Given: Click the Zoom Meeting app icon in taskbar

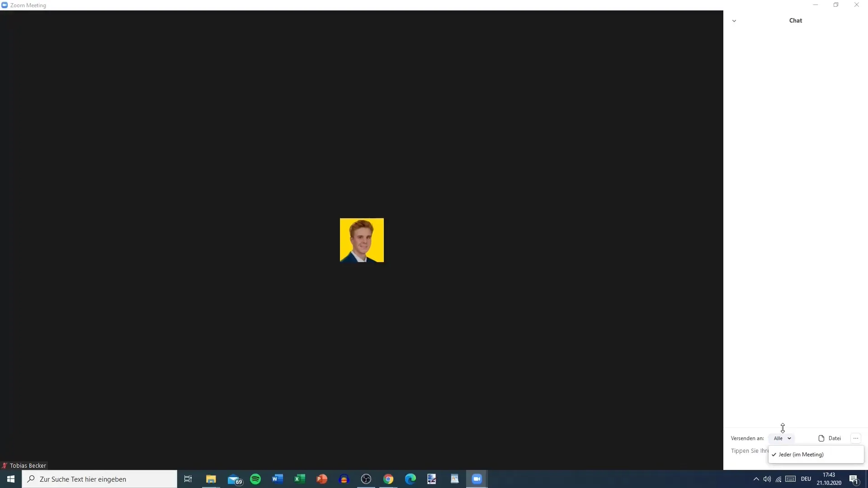Looking at the screenshot, I should coord(476,479).
